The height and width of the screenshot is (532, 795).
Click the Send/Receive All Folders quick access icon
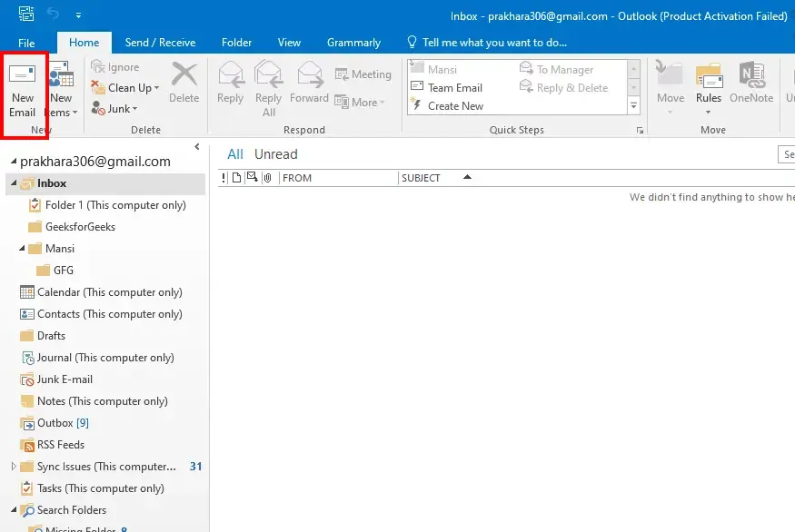click(x=26, y=14)
